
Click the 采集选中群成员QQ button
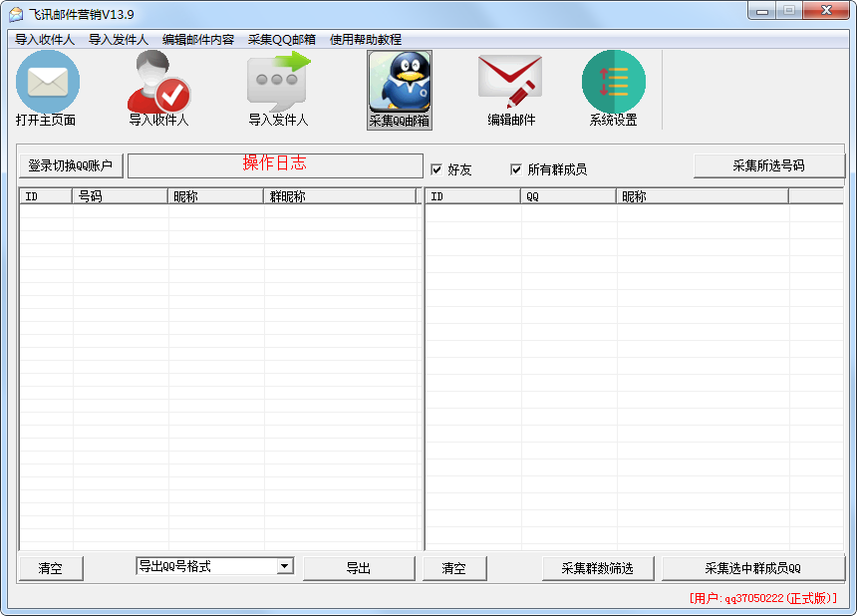(752, 568)
